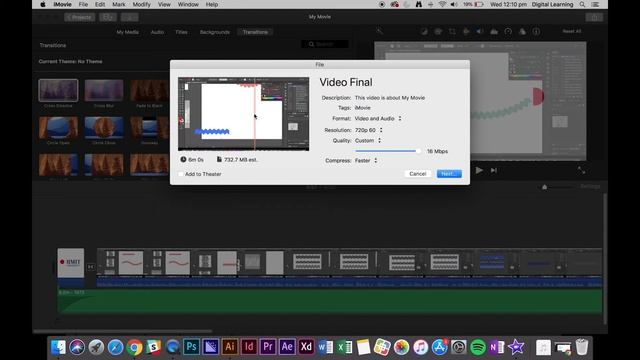The width and height of the screenshot is (640, 360).
Task: Click the Share export icon in iMovie toolbar
Action: coord(594,17)
